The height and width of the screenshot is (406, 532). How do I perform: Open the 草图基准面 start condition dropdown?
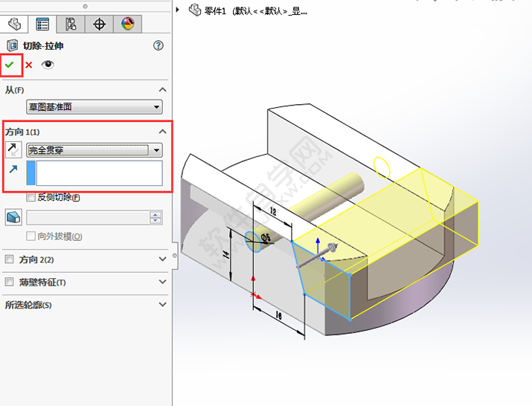pyautogui.click(x=94, y=107)
